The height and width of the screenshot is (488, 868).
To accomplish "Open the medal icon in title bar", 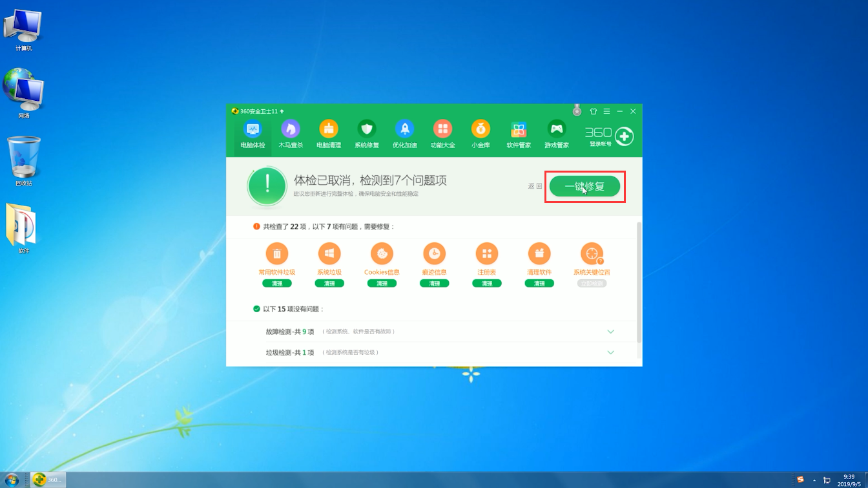I will (x=577, y=111).
